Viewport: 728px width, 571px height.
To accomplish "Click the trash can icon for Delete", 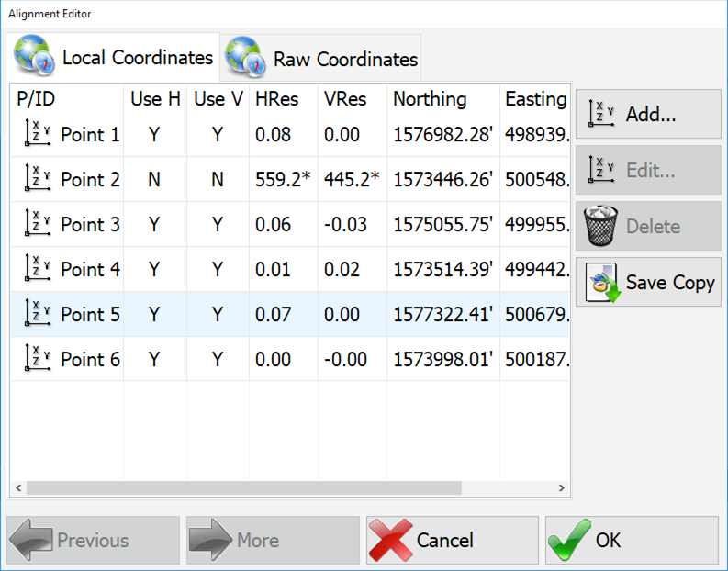I will point(600,226).
